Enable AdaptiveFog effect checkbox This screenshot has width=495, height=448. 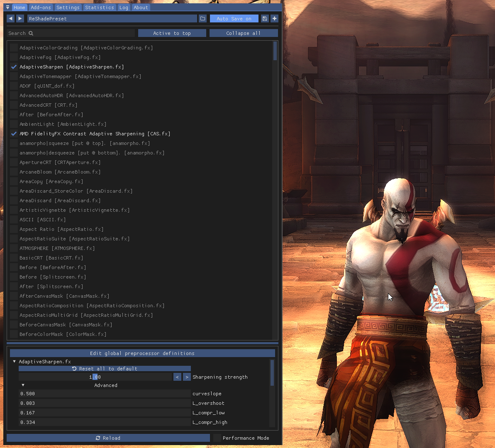pos(14,57)
